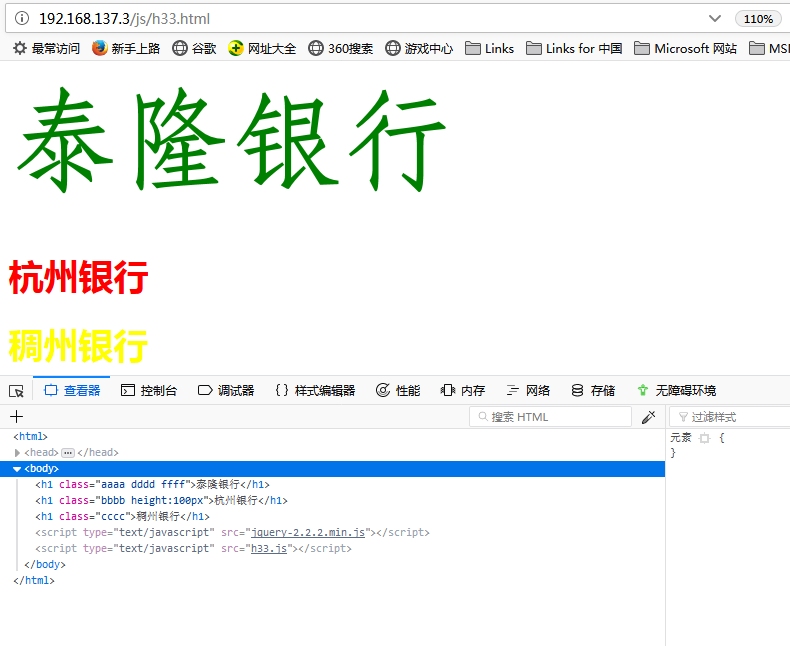Click the element rule target icon in styles
Screen dimensions: 790x646
point(705,438)
